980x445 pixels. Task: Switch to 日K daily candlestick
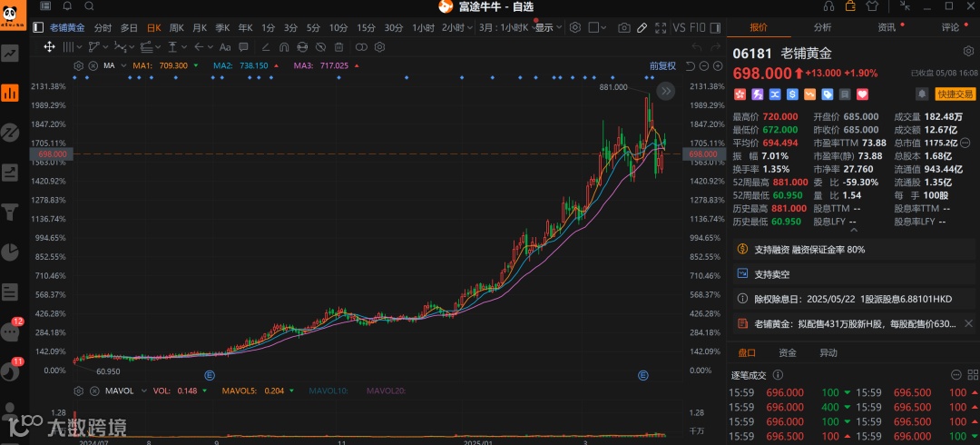pyautogui.click(x=153, y=27)
